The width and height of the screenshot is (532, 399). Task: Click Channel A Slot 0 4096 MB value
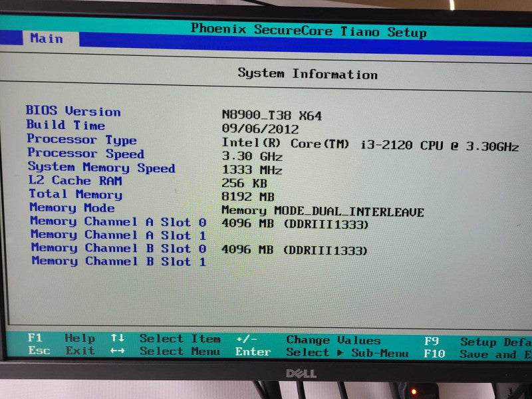(295, 224)
